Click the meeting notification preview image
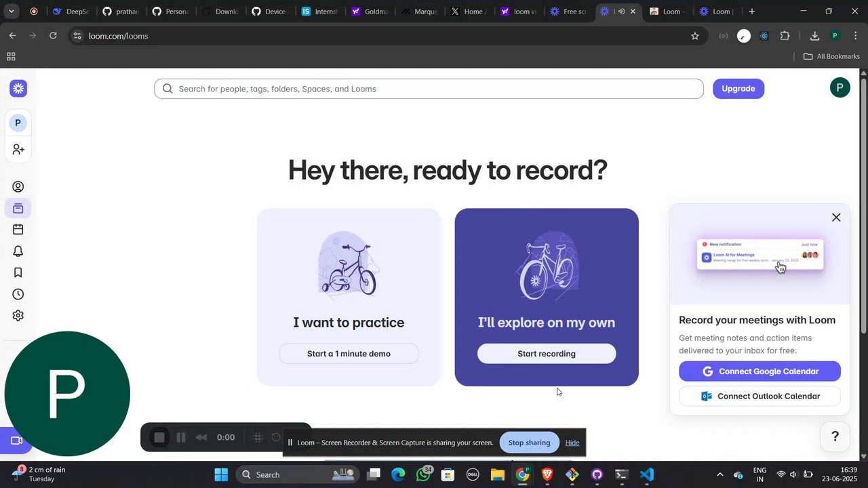The image size is (868, 488). pos(759,256)
